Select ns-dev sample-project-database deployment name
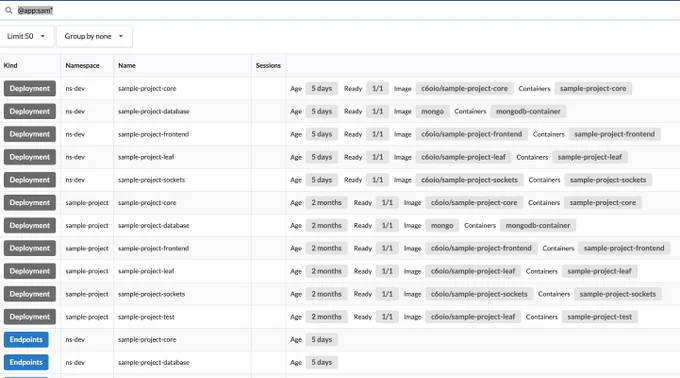 (x=154, y=111)
